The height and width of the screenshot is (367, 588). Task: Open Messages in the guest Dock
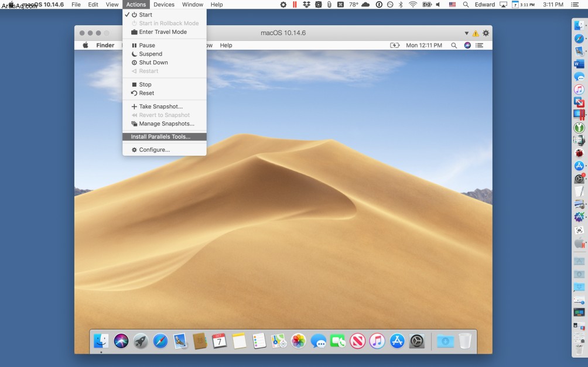pyautogui.click(x=319, y=341)
